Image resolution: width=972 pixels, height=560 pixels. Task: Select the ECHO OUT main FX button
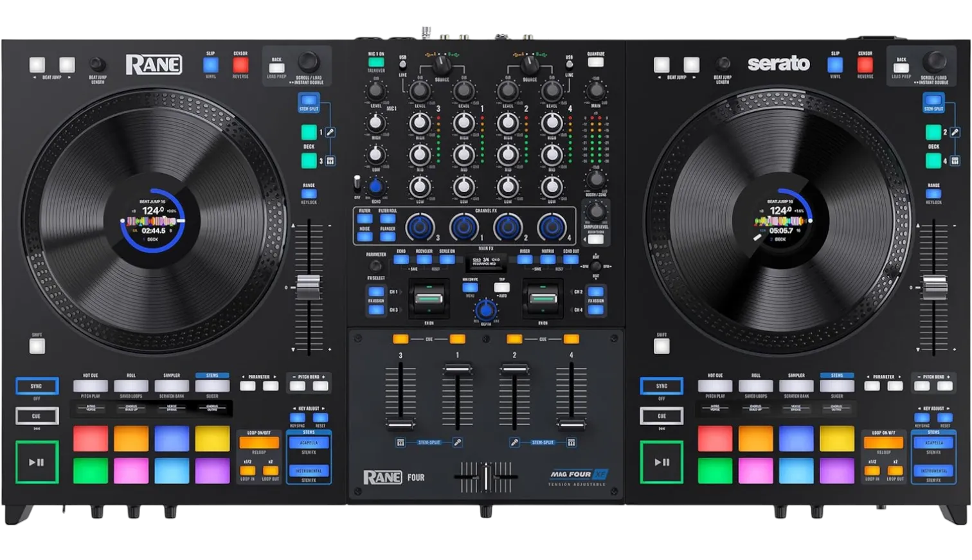[571, 260]
